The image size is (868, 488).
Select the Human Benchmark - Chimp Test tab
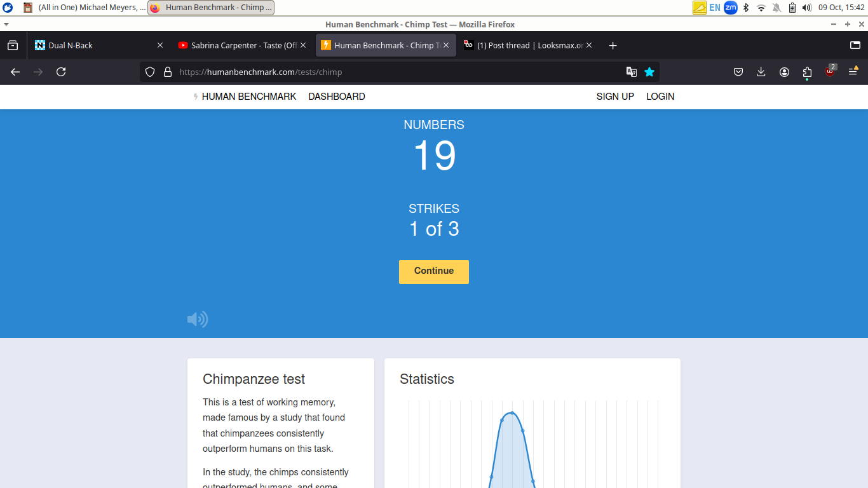click(386, 45)
